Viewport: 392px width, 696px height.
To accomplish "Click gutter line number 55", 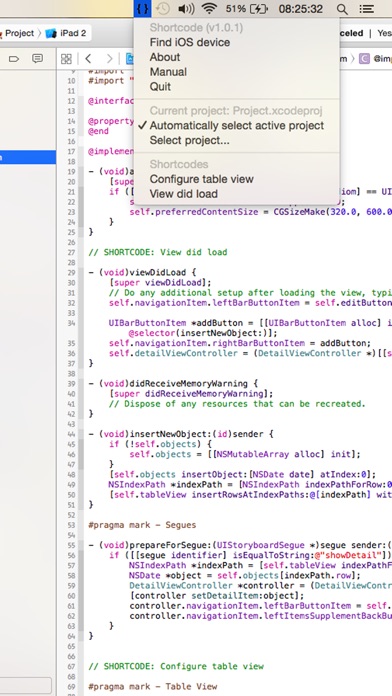I will point(71,545).
